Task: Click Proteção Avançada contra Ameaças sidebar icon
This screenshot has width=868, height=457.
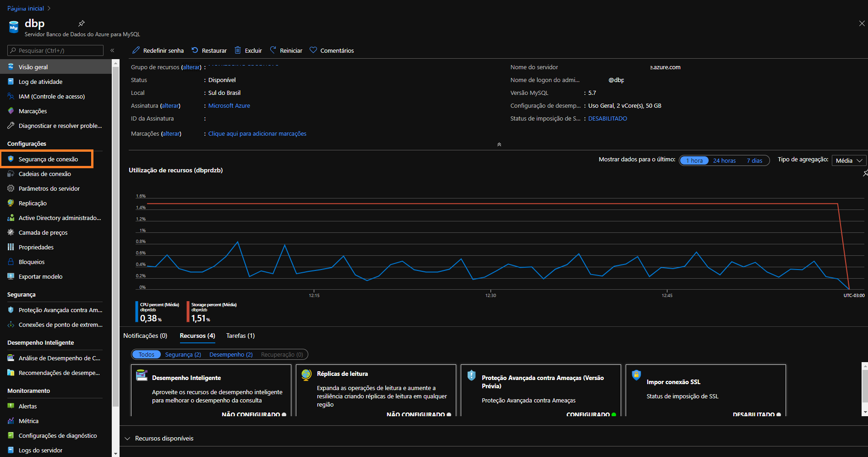Action: (11, 310)
